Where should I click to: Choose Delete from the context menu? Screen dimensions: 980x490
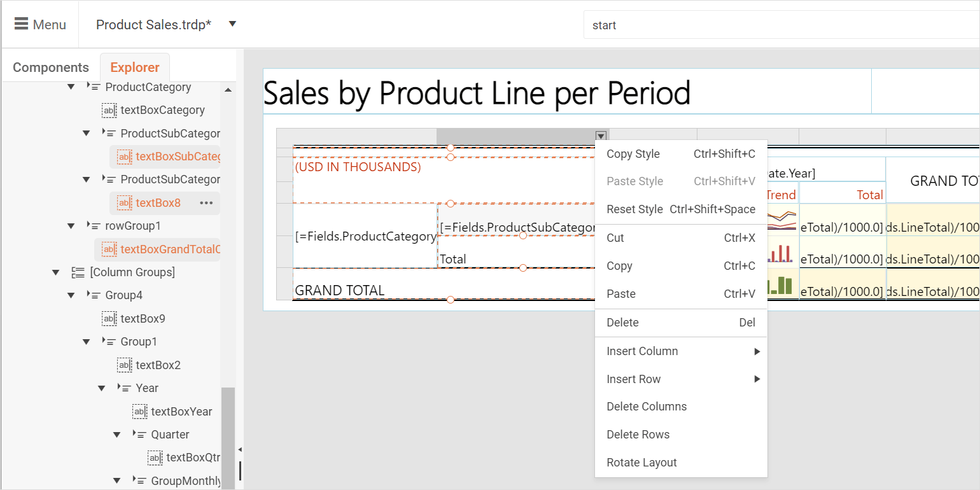(681, 323)
